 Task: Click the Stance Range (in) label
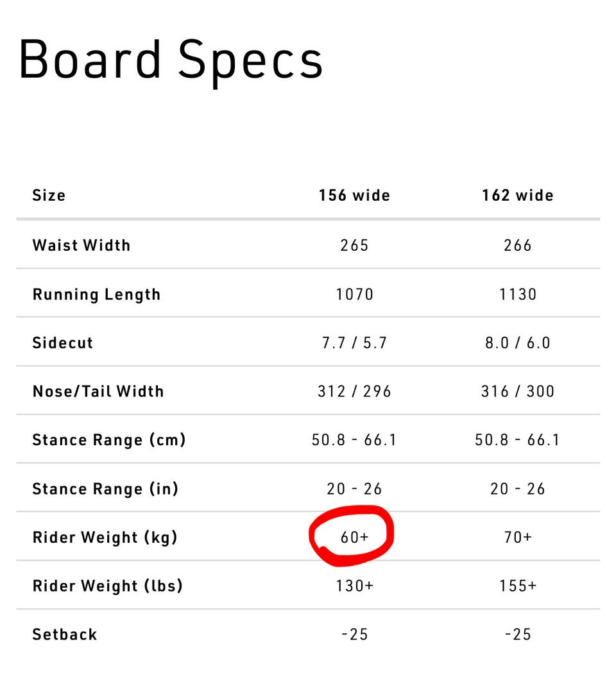[105, 489]
